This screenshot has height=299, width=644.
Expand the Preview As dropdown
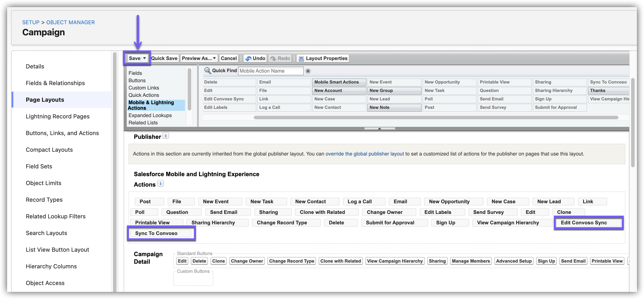pyautogui.click(x=199, y=58)
